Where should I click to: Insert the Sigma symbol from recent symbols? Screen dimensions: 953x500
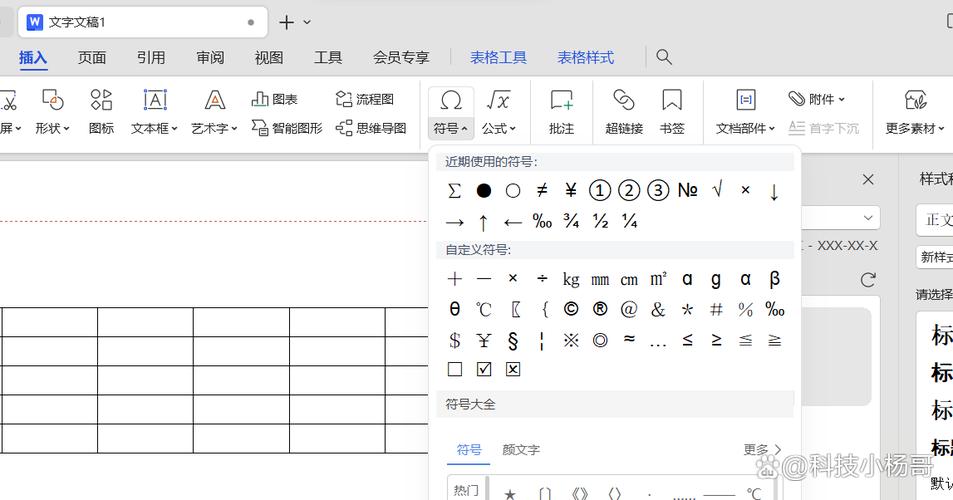(x=455, y=190)
